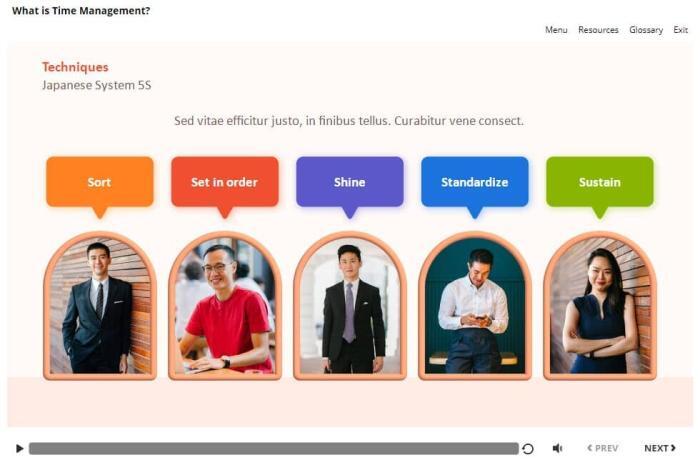Click the play button icon
This screenshot has height=470, width=700.
(19, 448)
